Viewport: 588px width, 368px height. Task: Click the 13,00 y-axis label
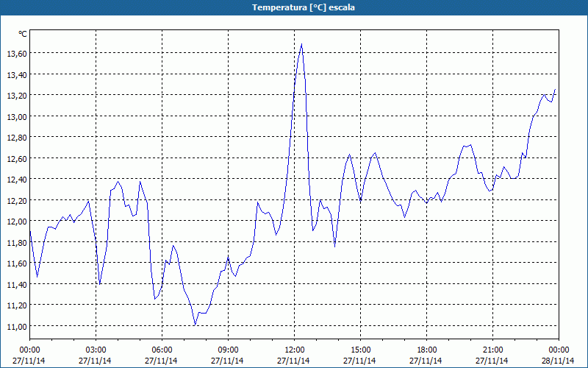(17, 116)
